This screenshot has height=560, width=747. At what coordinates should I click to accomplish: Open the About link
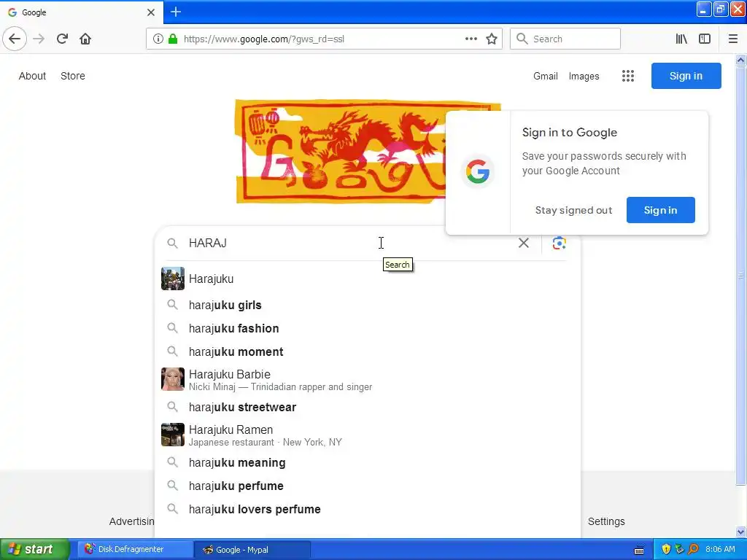[32, 76]
